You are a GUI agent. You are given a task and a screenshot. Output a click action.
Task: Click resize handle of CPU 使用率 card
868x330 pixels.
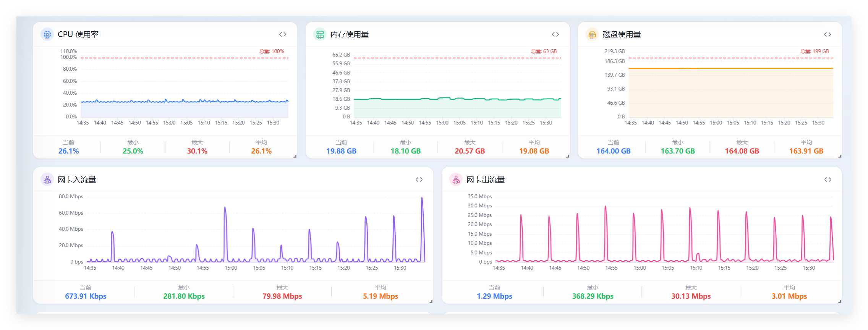point(295,156)
